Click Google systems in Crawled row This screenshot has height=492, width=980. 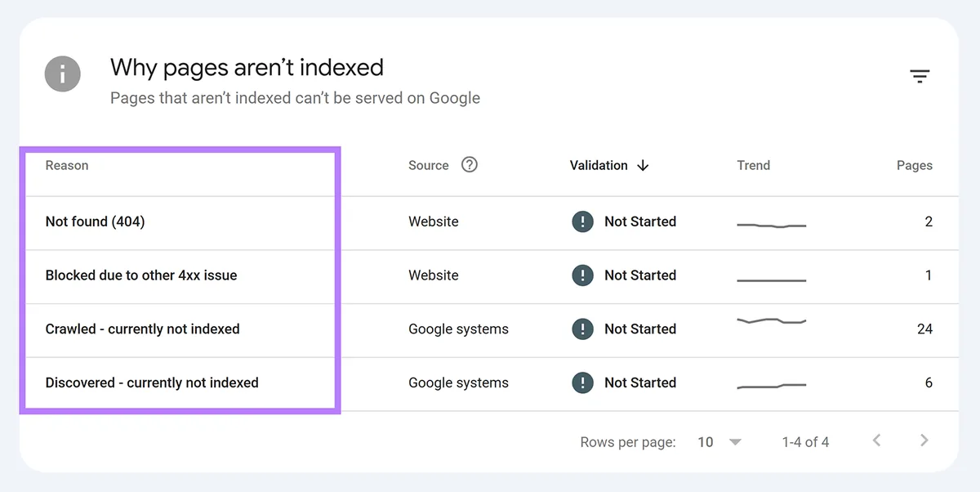point(458,329)
